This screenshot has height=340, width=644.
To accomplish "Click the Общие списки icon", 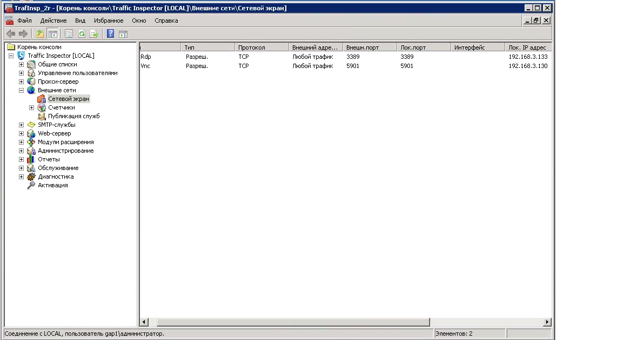I will tap(31, 64).
